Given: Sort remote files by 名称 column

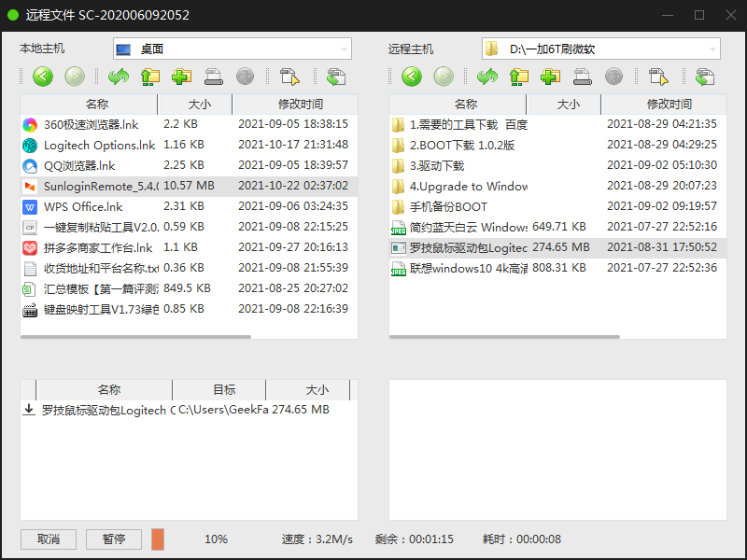Looking at the screenshot, I should [x=458, y=105].
